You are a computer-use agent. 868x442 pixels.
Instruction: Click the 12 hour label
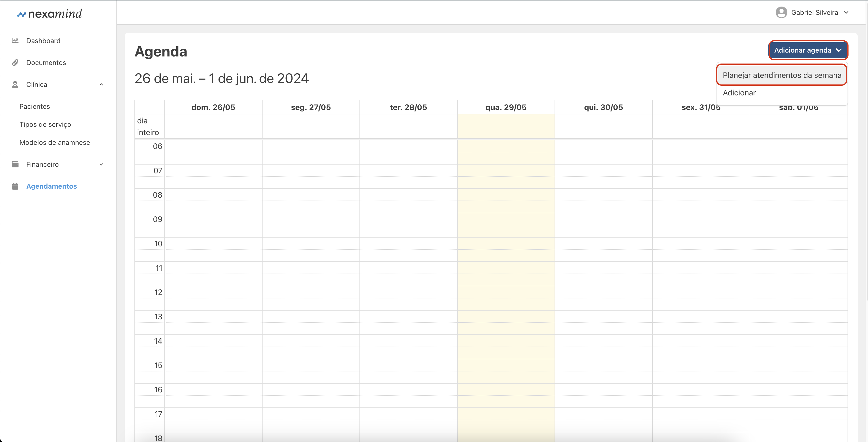(158, 293)
